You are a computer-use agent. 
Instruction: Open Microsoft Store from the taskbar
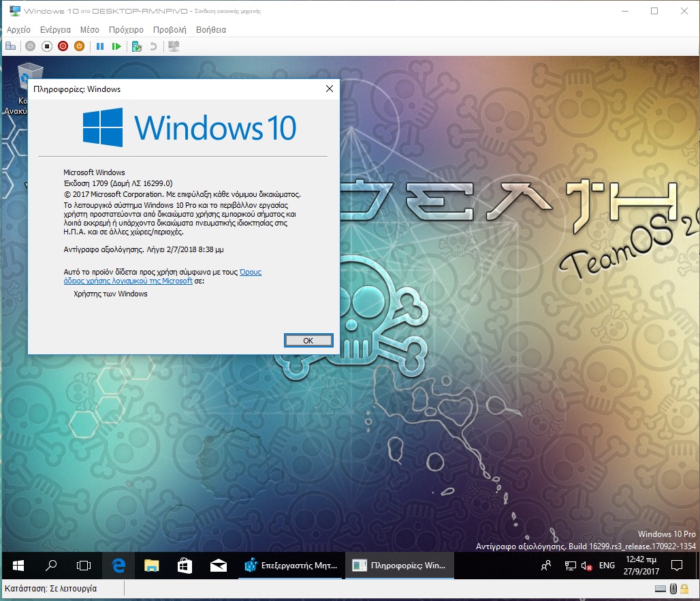coord(185,566)
